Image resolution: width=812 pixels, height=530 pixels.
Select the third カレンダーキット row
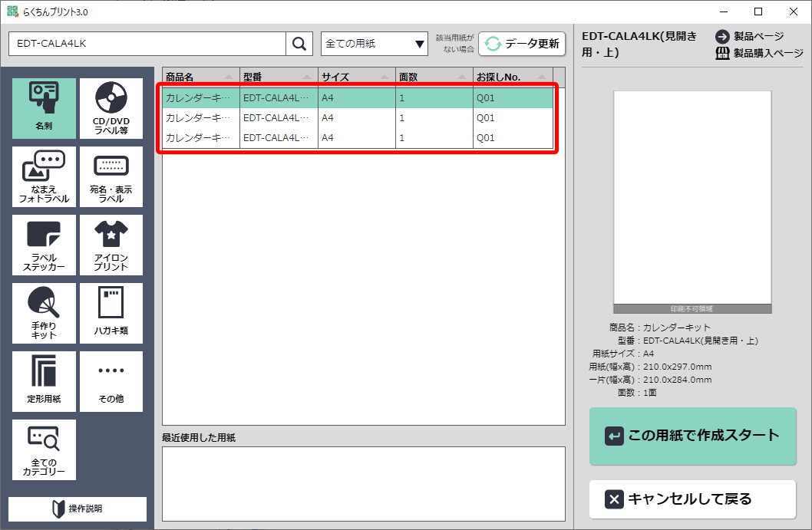pyautogui.click(x=358, y=138)
